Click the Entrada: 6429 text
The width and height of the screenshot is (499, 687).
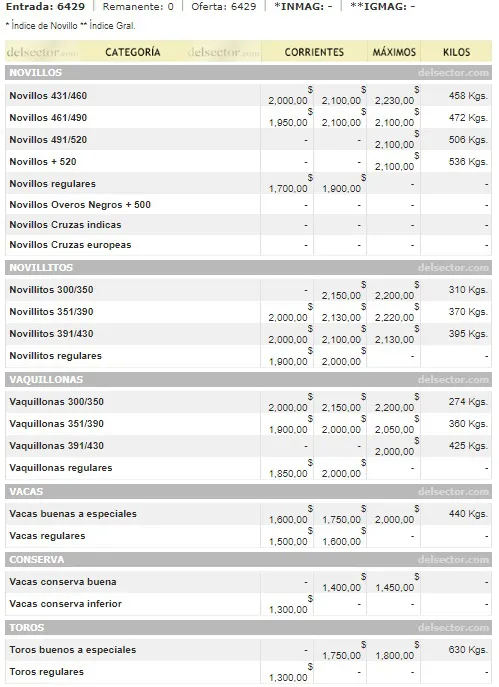pos(45,7)
